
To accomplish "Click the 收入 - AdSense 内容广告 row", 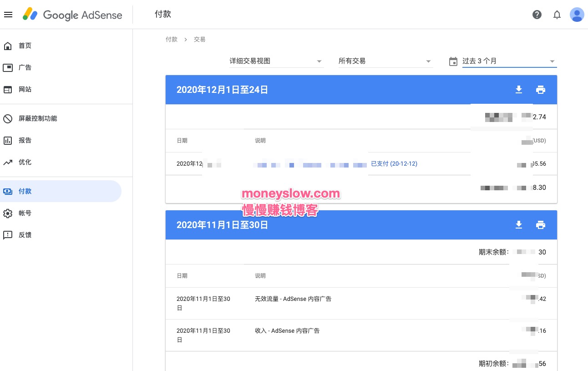I will tap(361, 335).
